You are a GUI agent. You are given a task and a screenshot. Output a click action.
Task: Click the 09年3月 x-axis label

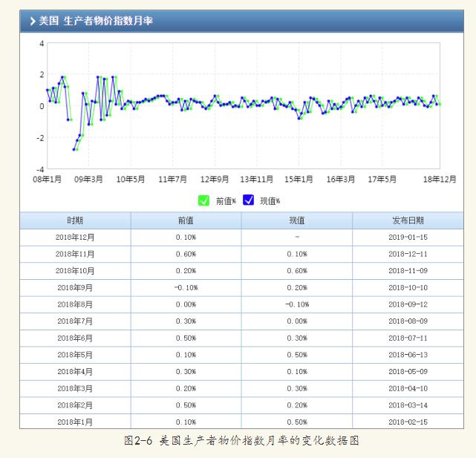coord(88,179)
